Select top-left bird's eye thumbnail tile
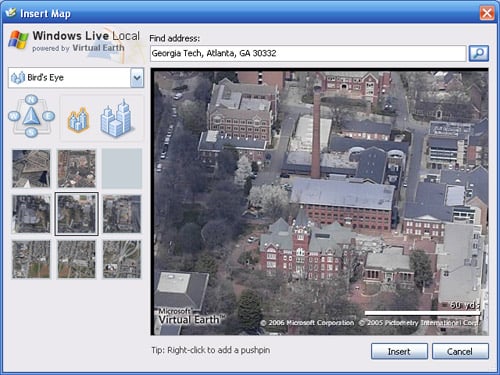 31,169
